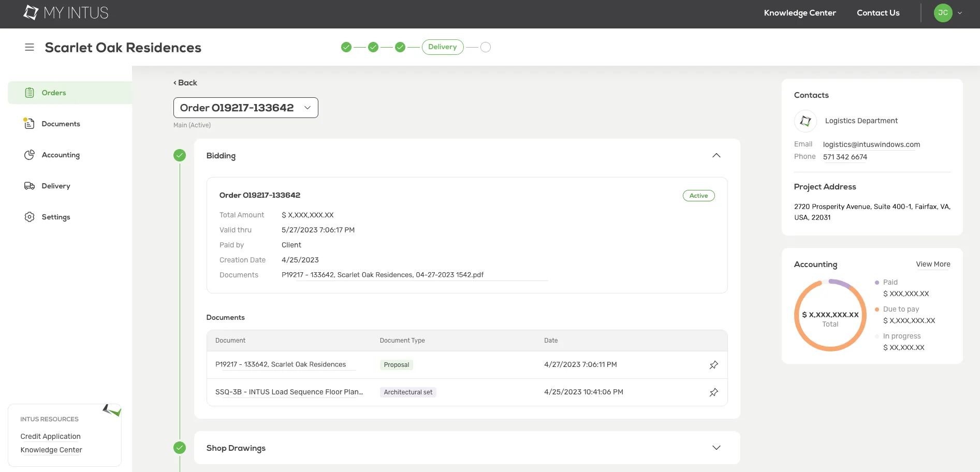Collapse the Bidding section
The image size is (980, 472).
(x=716, y=155)
